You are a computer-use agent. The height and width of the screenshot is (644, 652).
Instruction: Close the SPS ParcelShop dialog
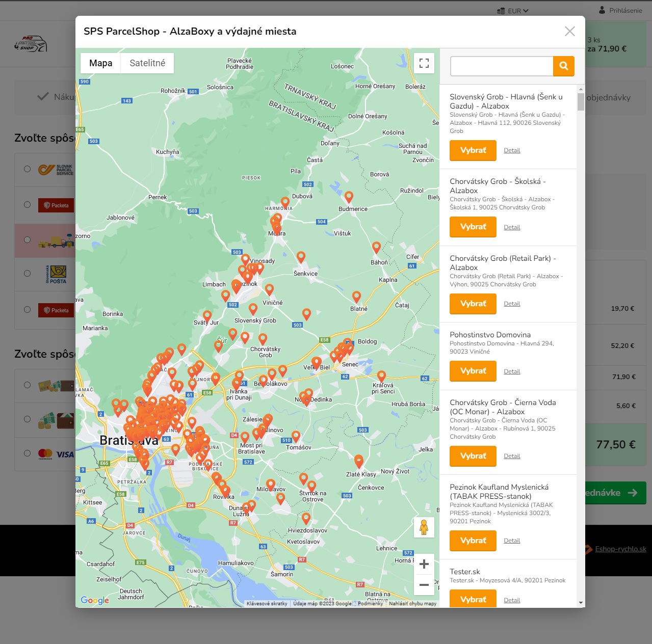coord(570,32)
